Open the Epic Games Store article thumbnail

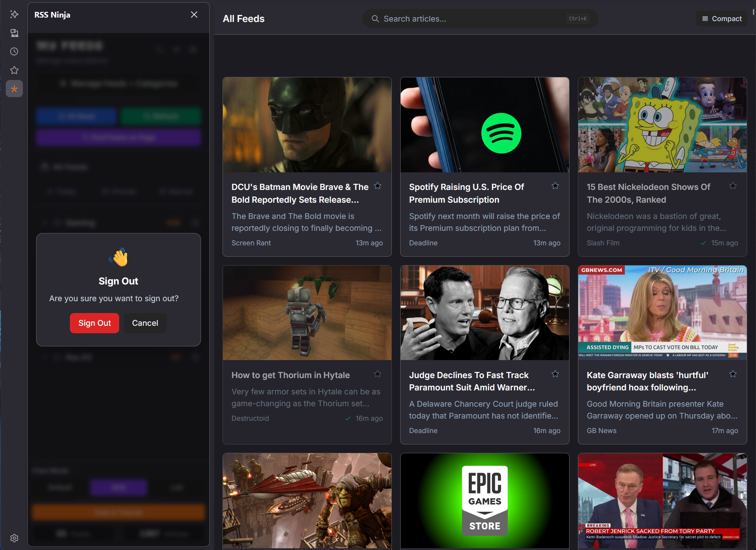484,501
